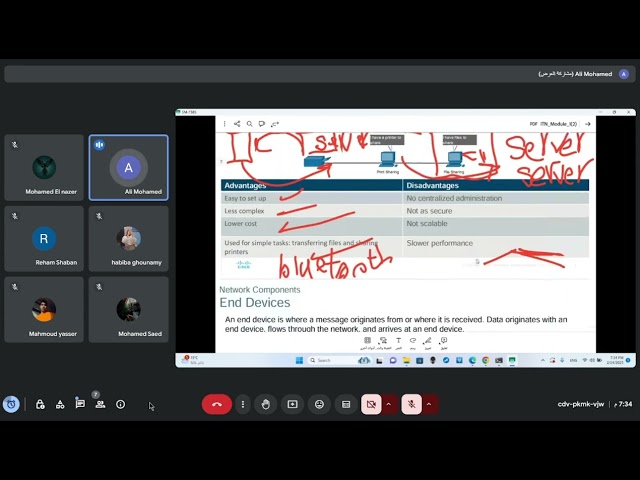Select Reham Shaban participant tile
The height and width of the screenshot is (480, 640).
coord(44,239)
